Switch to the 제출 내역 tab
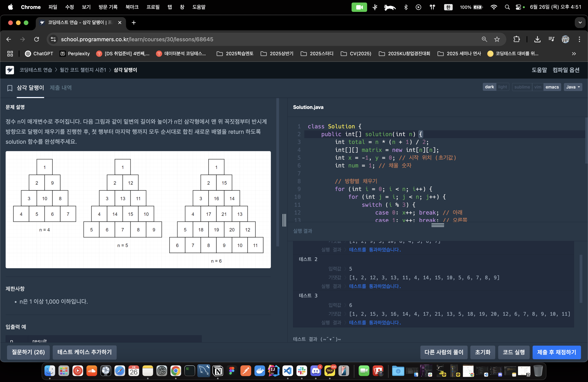588x382 pixels. coord(61,88)
